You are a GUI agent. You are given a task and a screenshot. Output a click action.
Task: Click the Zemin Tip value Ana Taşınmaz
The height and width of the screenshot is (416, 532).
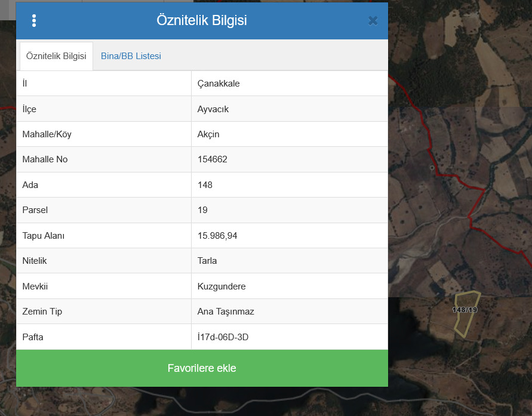click(226, 312)
